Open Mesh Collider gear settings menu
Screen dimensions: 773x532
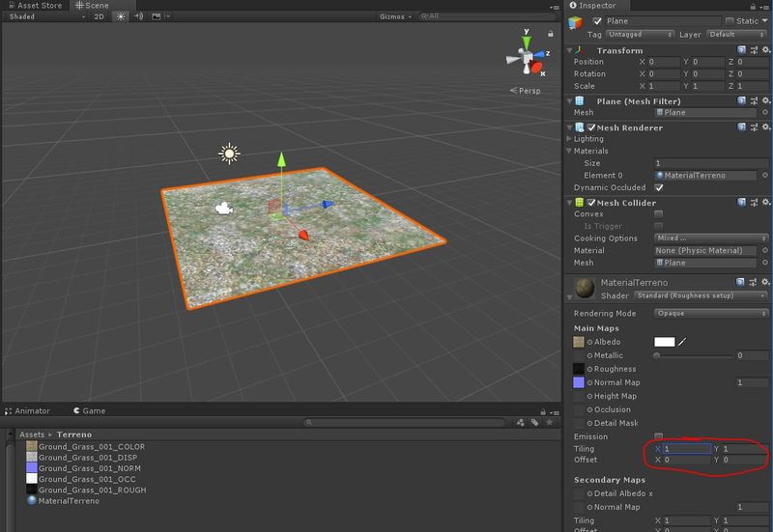click(x=765, y=202)
